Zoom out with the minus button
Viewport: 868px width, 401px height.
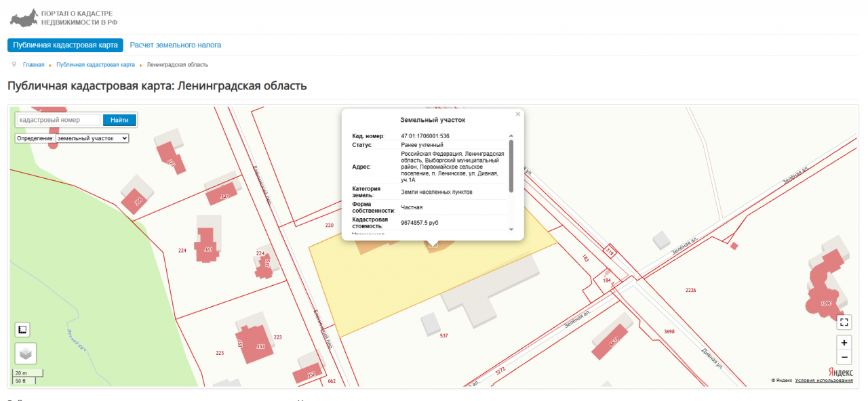point(844,357)
